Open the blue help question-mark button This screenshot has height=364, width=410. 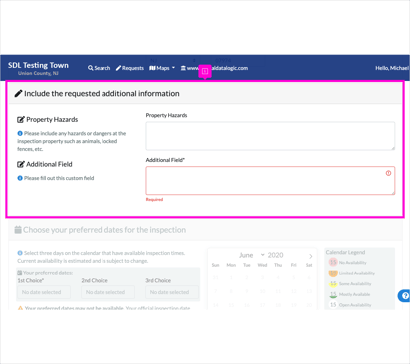[405, 296]
